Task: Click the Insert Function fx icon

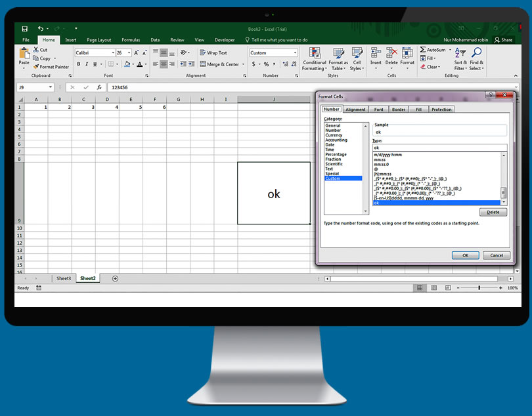Action: pos(99,87)
